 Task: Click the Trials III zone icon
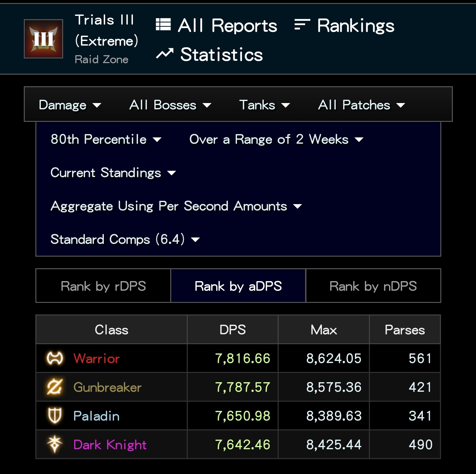point(43,39)
